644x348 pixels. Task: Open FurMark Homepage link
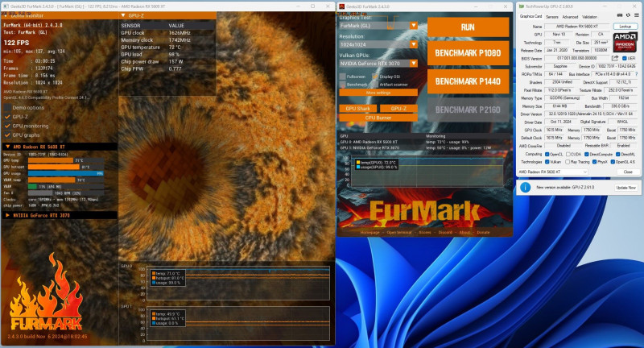click(369, 233)
